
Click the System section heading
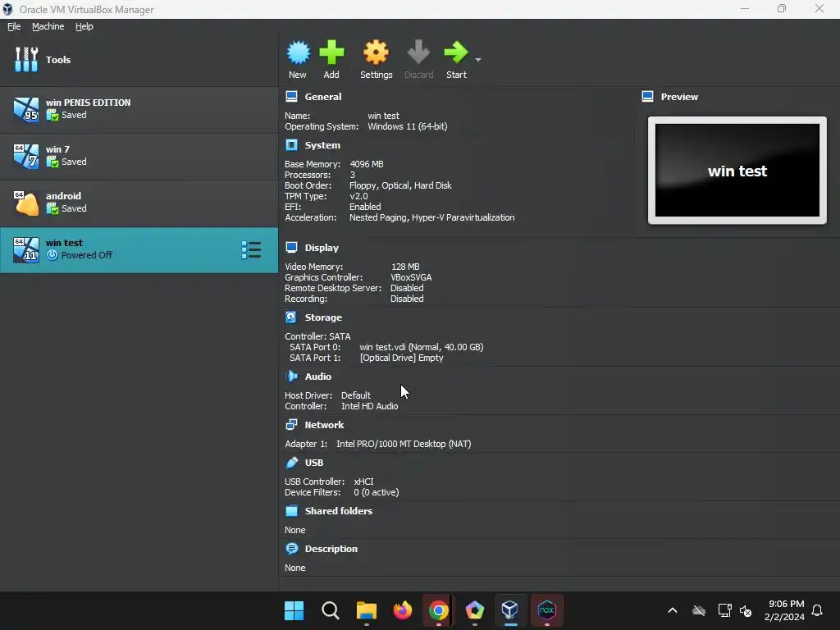point(322,145)
